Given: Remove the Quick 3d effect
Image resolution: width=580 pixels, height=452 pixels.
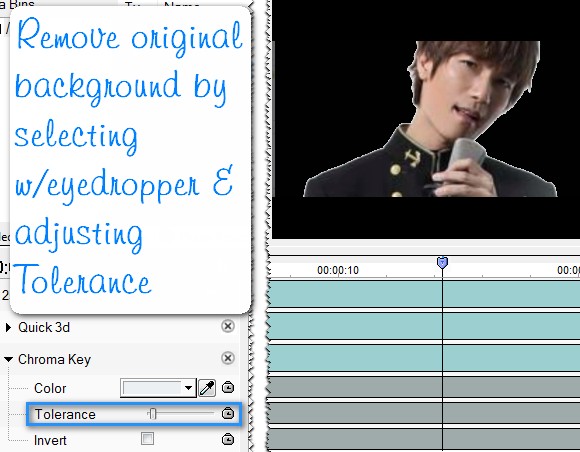Looking at the screenshot, I should coord(228,326).
